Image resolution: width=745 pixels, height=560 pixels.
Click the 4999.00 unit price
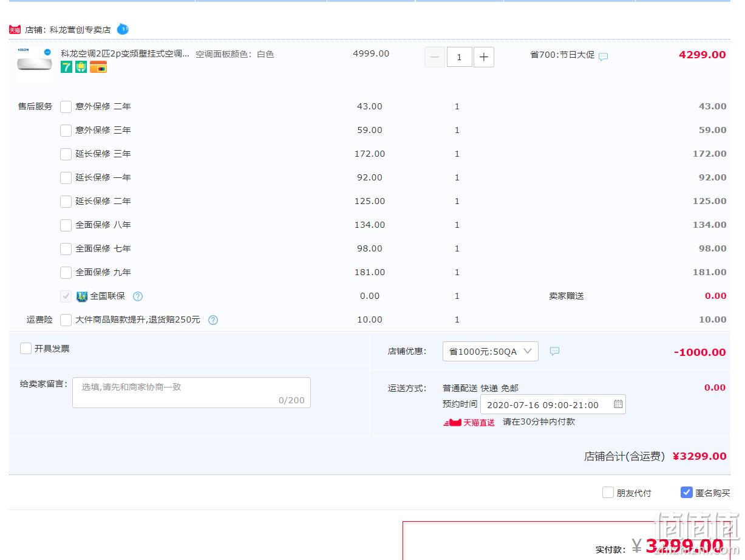coord(371,53)
